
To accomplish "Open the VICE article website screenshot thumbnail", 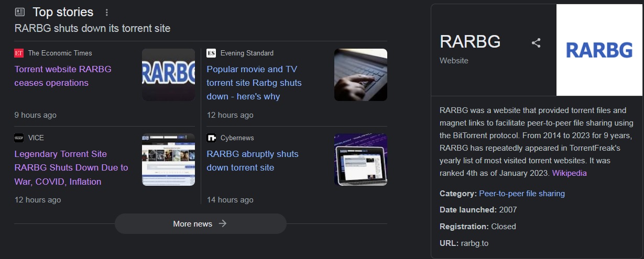I will coord(169,160).
